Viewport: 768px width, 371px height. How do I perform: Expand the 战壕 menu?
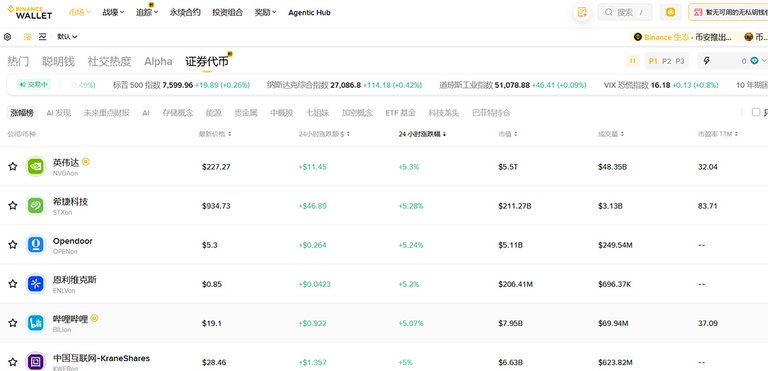point(113,12)
